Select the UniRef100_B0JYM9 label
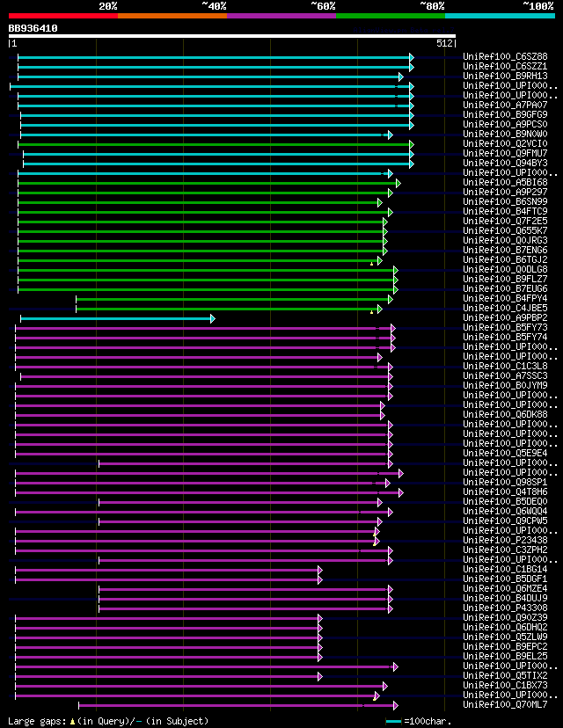Screen dimensions: 563x728 point(505,385)
